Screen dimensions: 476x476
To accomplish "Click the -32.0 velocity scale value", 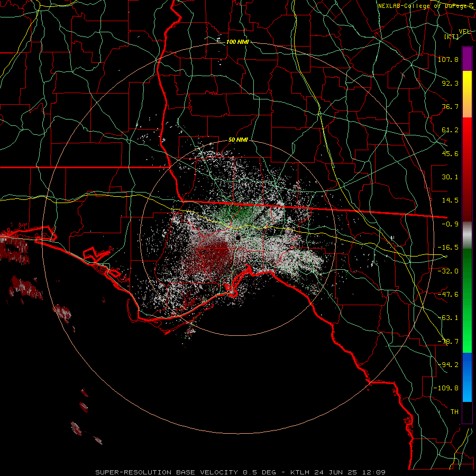I will [x=448, y=271].
